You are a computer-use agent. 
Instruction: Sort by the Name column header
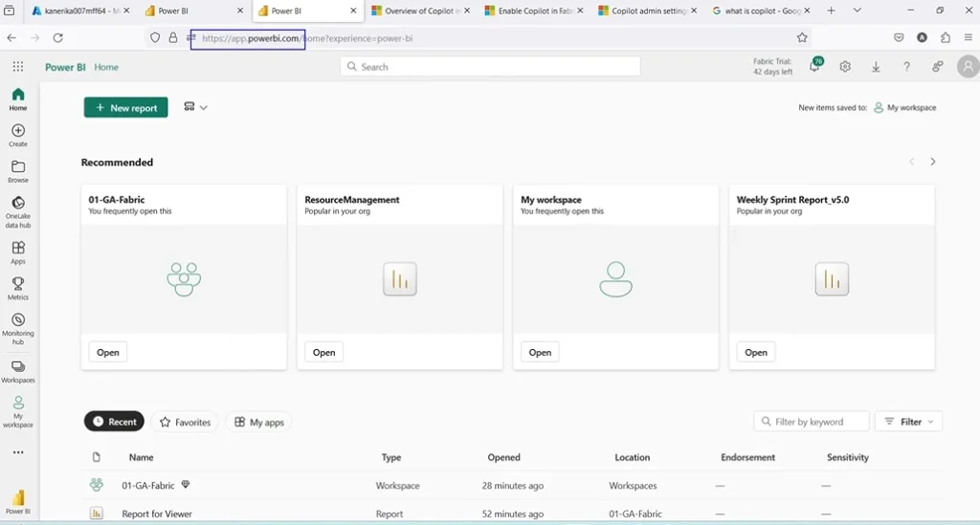[142, 457]
